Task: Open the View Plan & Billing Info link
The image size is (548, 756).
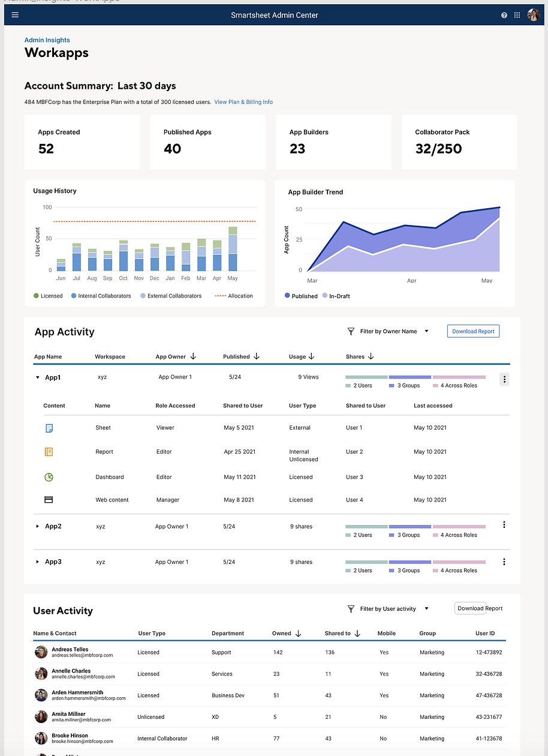Action: 243,102
